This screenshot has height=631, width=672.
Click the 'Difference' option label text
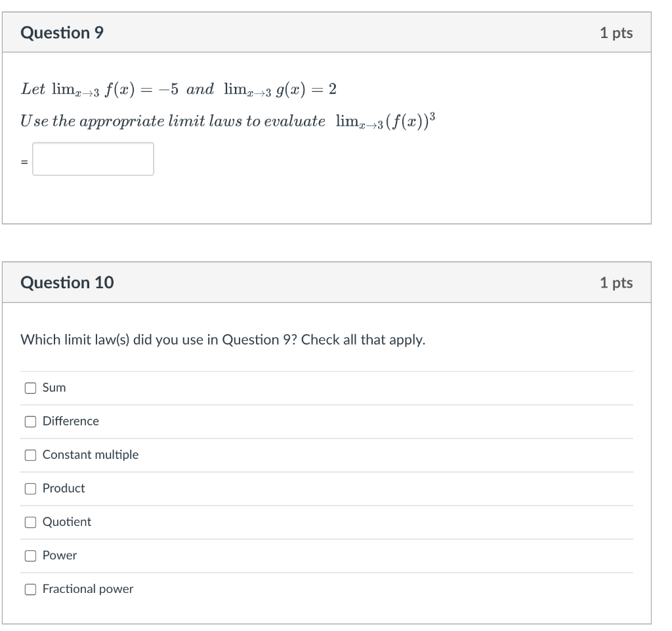70,422
